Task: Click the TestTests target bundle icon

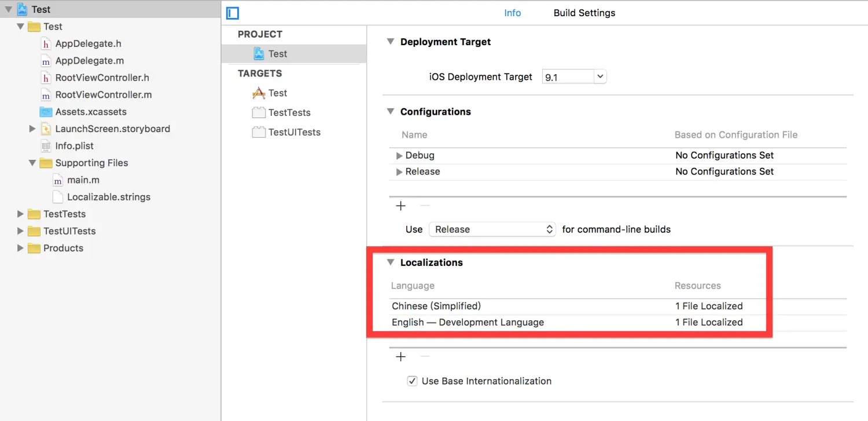Action: point(259,112)
